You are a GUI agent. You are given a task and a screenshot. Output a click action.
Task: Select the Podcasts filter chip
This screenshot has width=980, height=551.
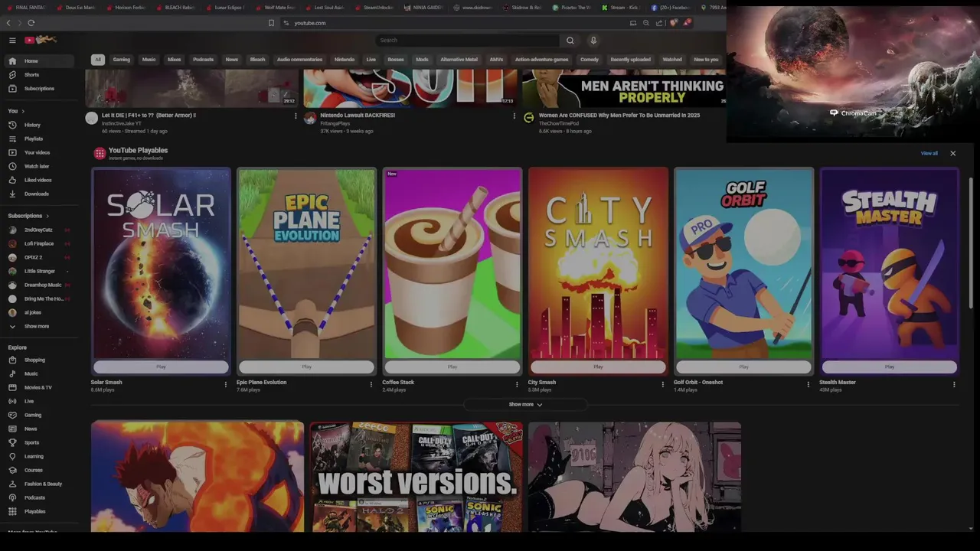pyautogui.click(x=203, y=60)
